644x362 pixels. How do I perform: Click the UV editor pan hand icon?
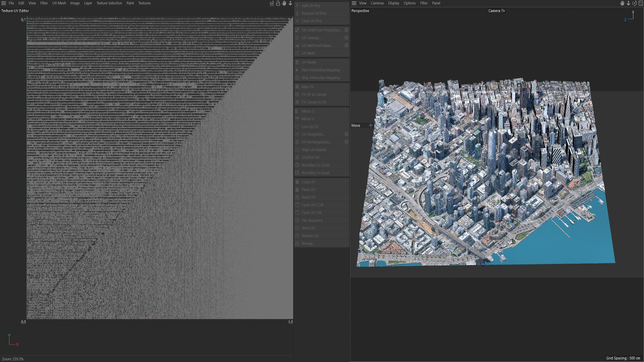[284, 3]
